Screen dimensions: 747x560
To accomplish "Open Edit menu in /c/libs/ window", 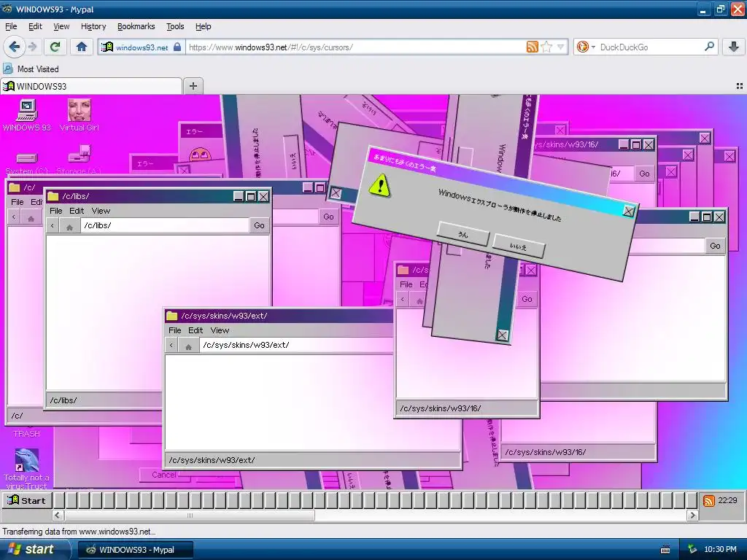I will pos(76,211).
